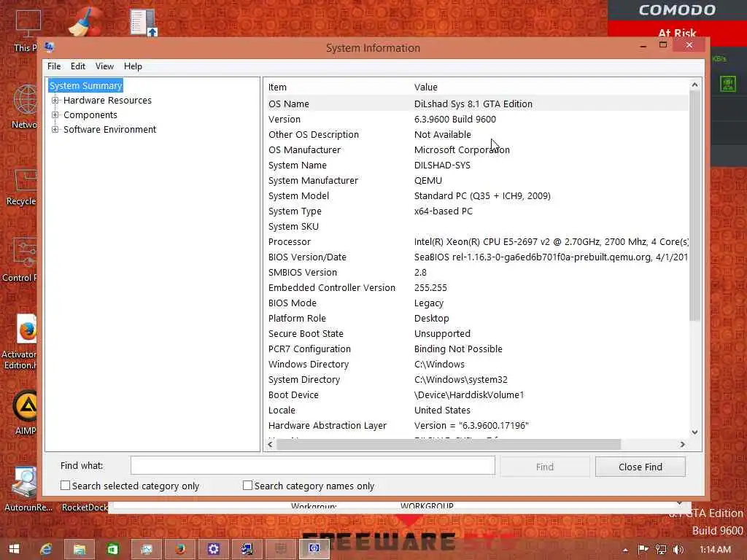747x560 pixels.
Task: Click the 1:14 AM taskbar clock
Action: 715,550
